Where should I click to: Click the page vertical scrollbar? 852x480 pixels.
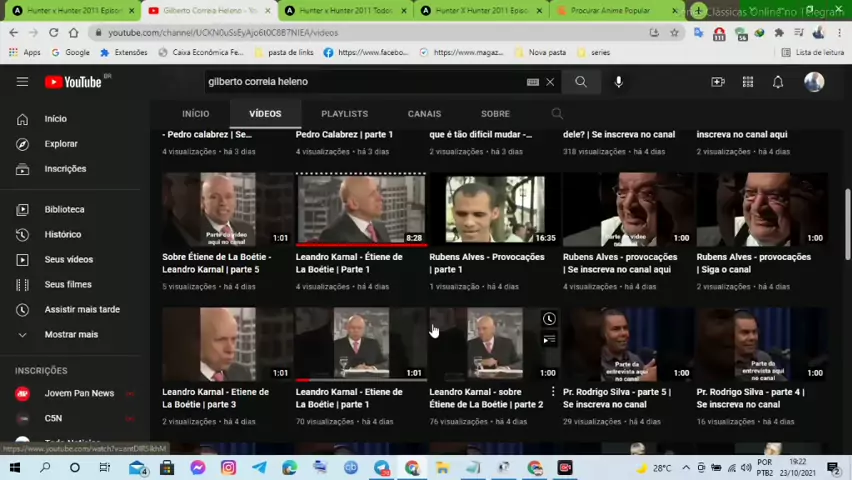pos(846,210)
